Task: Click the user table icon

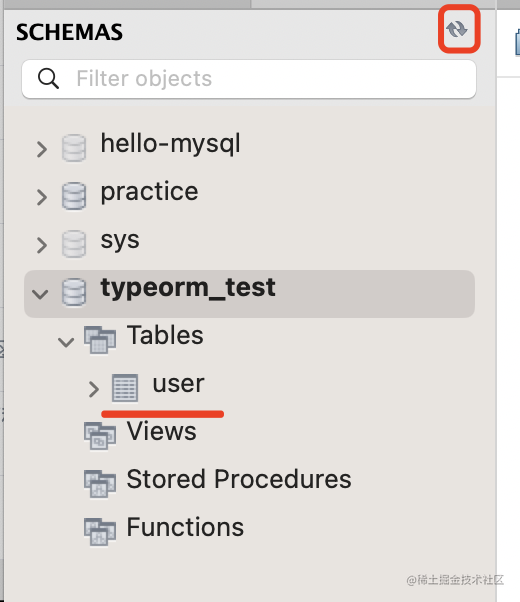Action: coord(125,388)
